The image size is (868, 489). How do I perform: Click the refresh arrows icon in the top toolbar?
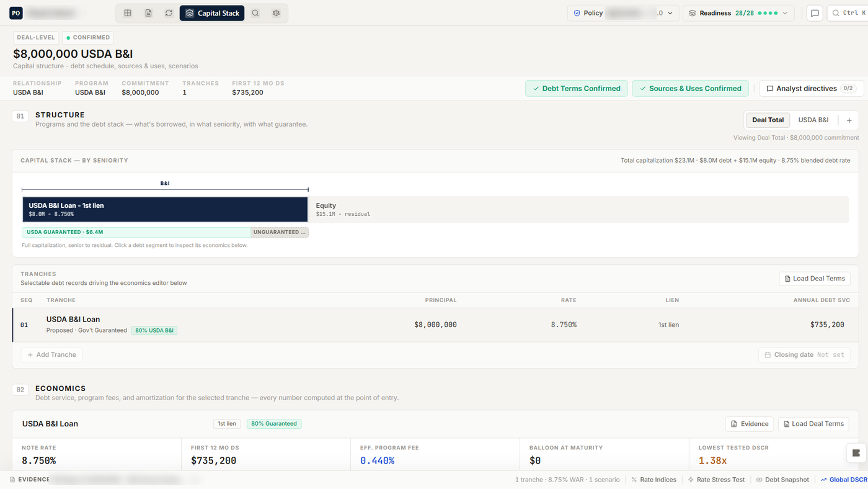point(169,13)
